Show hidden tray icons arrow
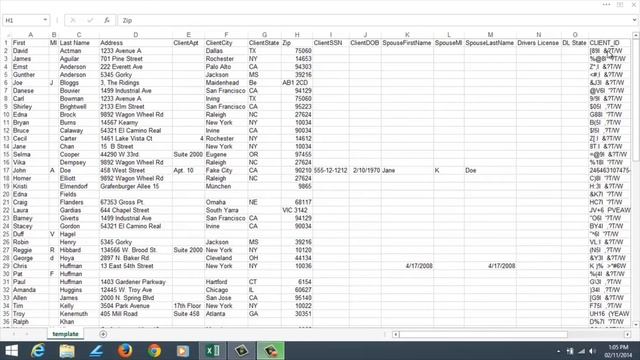This screenshot has height=360, width=640. click(x=558, y=351)
